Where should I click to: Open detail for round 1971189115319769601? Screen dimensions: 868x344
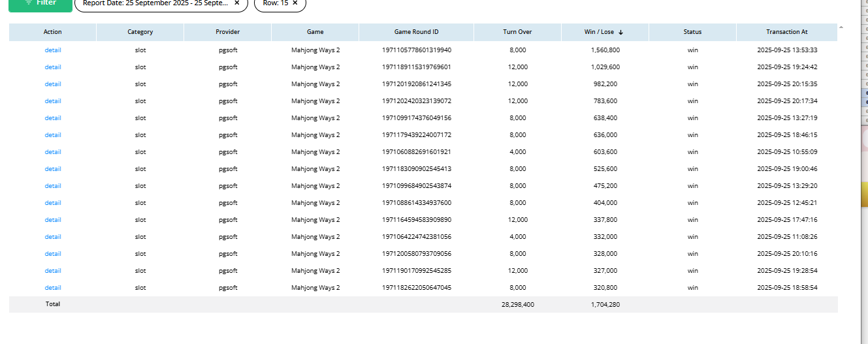tap(53, 67)
